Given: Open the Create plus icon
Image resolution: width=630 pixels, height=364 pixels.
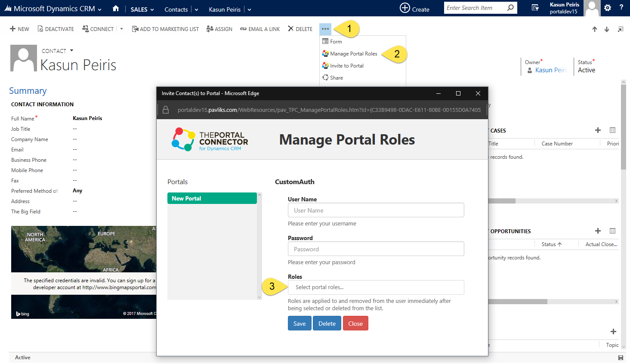Looking at the screenshot, I should click(x=405, y=8).
